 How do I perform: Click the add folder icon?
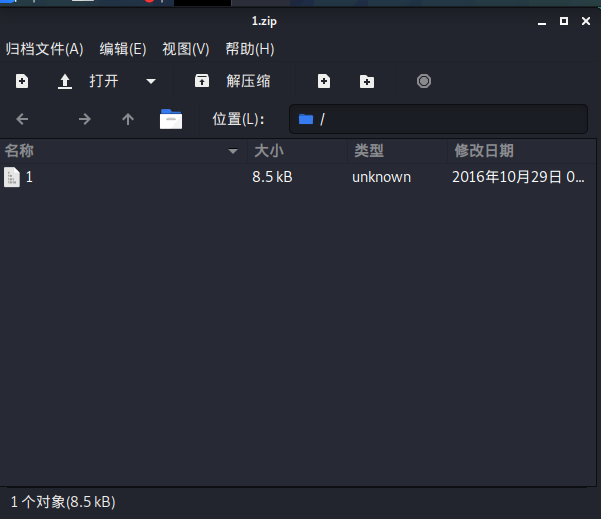click(367, 81)
